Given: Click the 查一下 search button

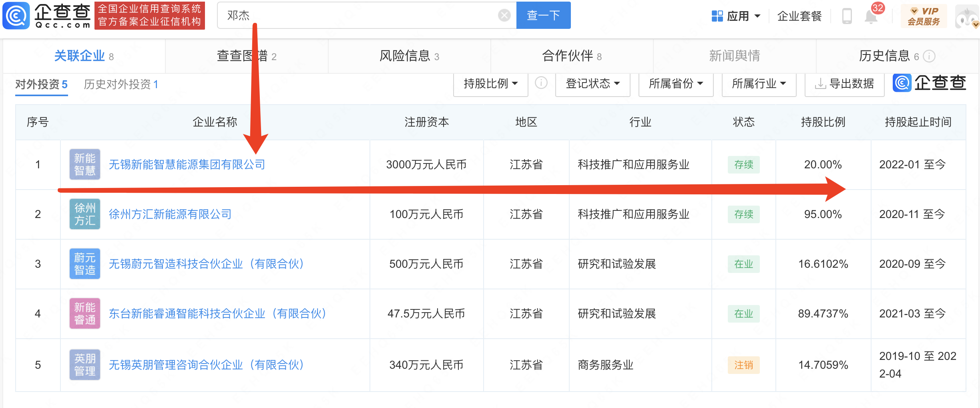Looking at the screenshot, I should click(x=543, y=15).
